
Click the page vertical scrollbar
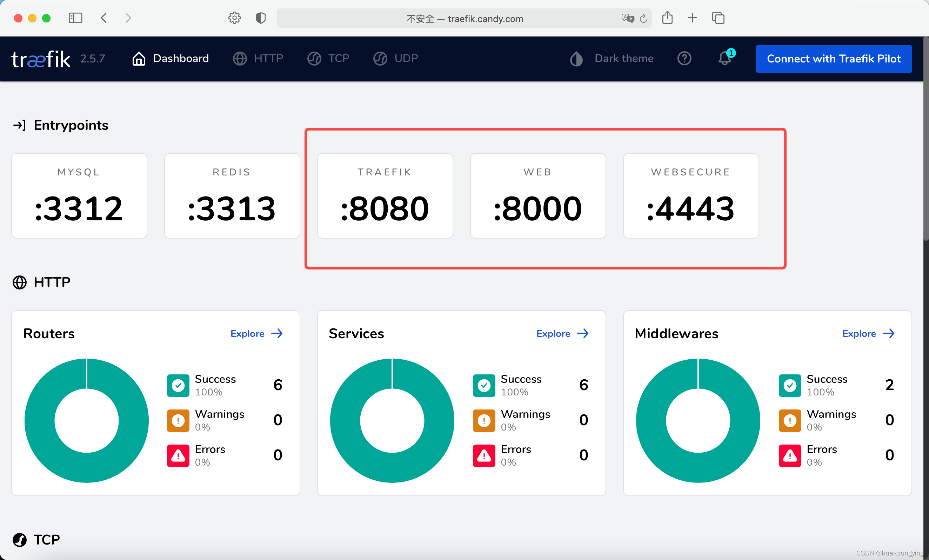click(x=926, y=139)
